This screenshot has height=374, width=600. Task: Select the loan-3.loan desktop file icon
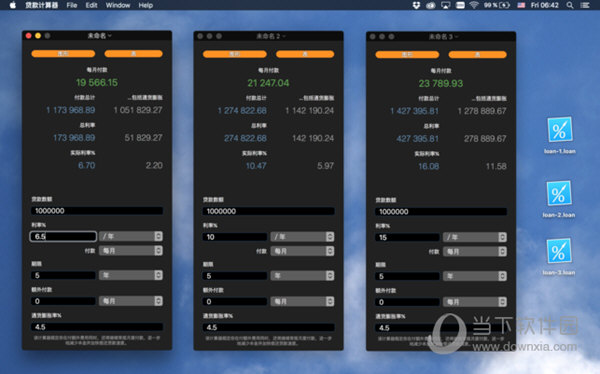559,251
